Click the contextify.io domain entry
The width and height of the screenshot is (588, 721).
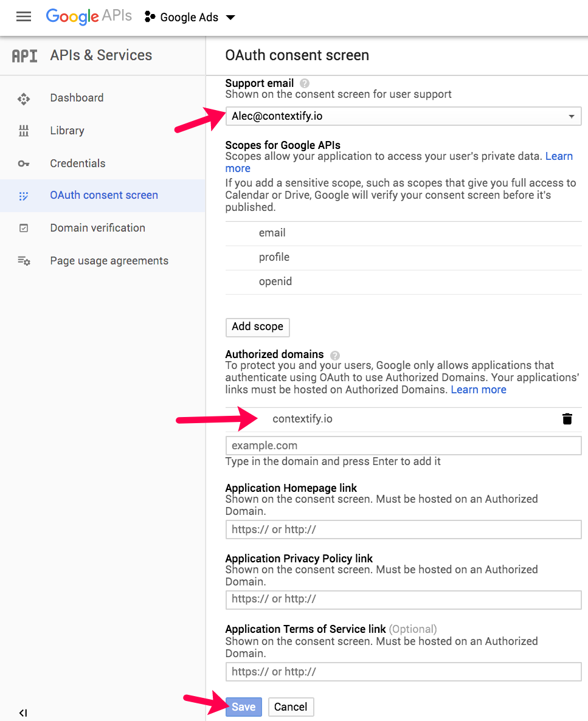[x=302, y=419]
